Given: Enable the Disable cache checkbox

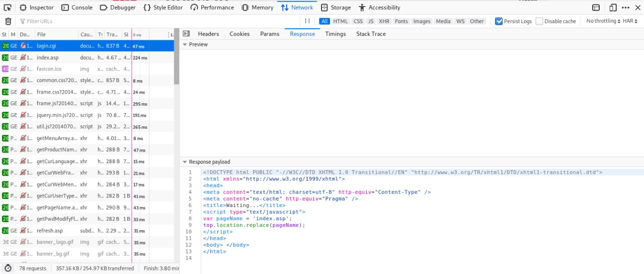Looking at the screenshot, I should pos(539,21).
